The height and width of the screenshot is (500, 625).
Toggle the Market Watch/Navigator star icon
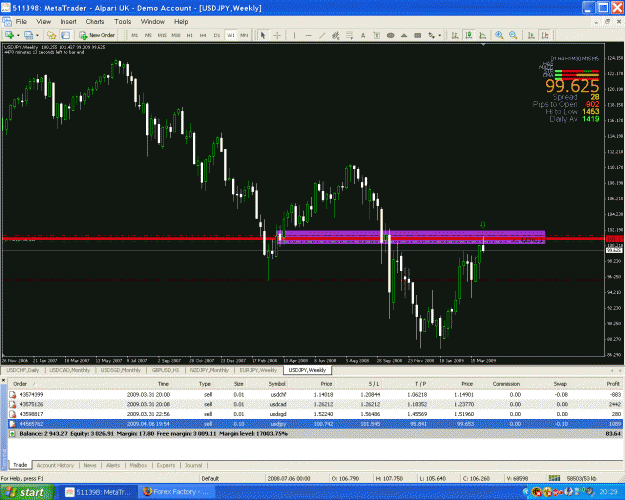pos(51,35)
